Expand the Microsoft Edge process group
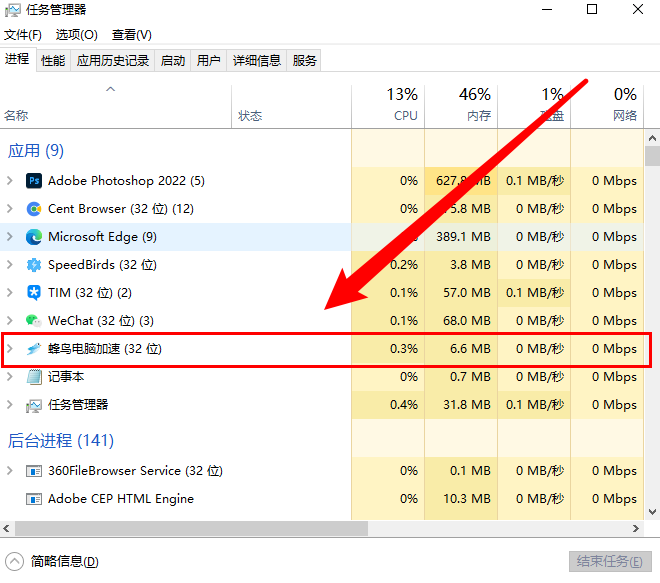660x583 pixels. coord(10,237)
